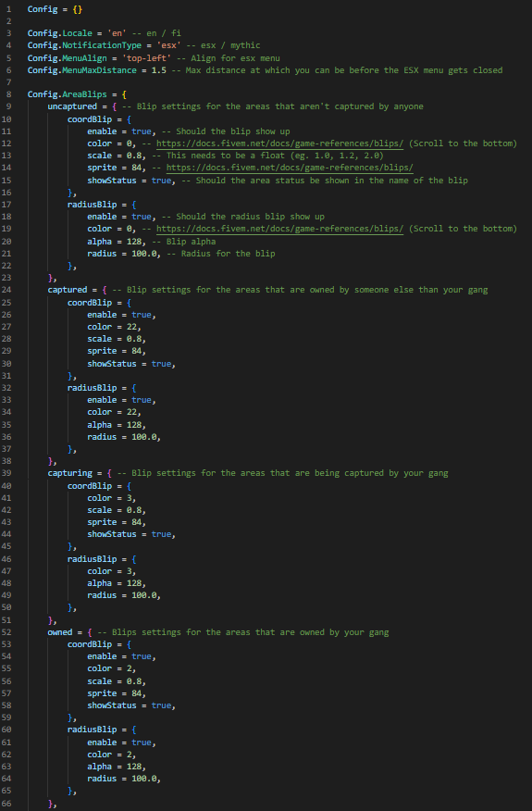Click the uncaptured table key

point(72,106)
